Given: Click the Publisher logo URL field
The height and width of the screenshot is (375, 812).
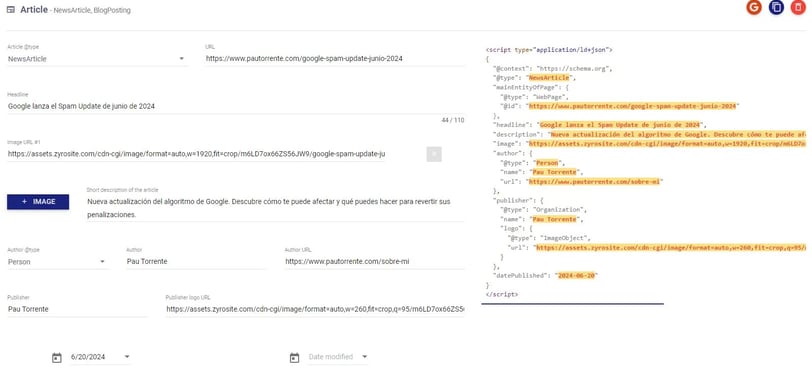Looking at the screenshot, I should click(x=315, y=309).
